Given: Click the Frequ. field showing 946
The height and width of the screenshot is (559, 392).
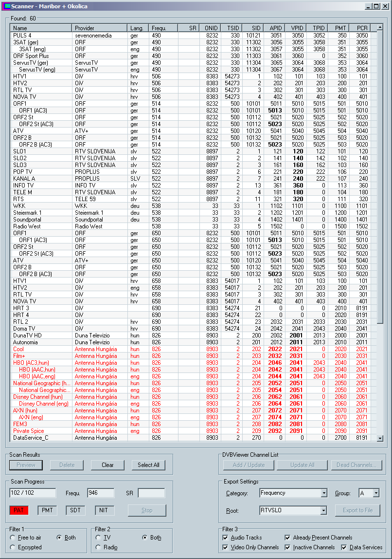Looking at the screenshot, I should coord(101,493).
